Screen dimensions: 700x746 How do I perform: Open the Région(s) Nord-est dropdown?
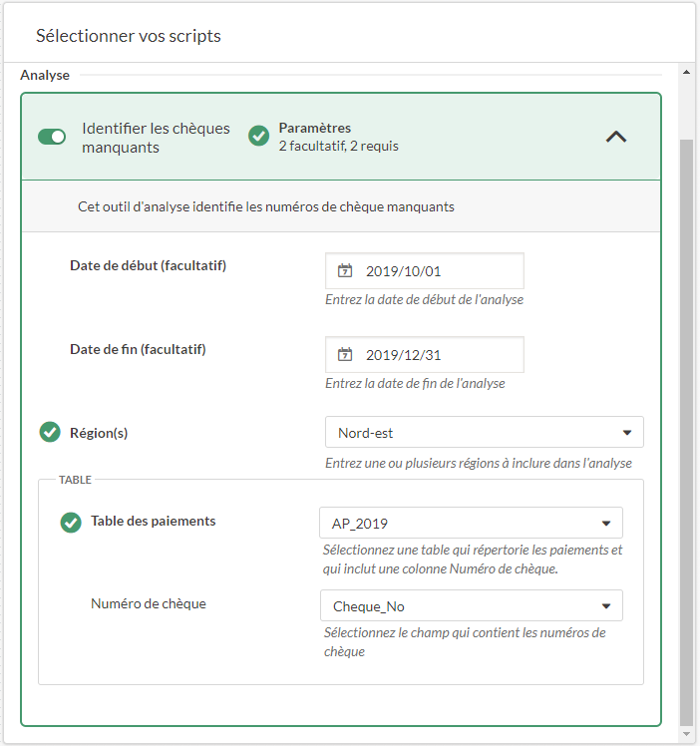click(x=484, y=433)
